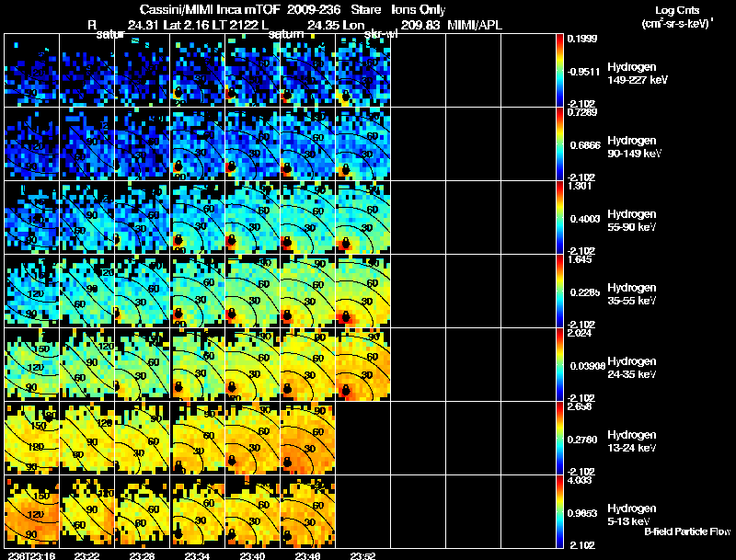This screenshot has width=736, height=560.
Task: Click the 'Log Cnts' colorbar heading
Action: coord(677,10)
